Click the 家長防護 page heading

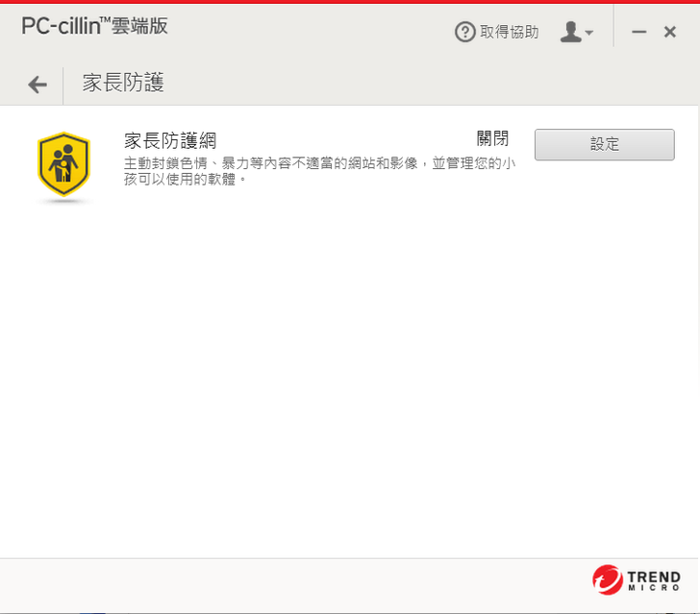click(123, 83)
